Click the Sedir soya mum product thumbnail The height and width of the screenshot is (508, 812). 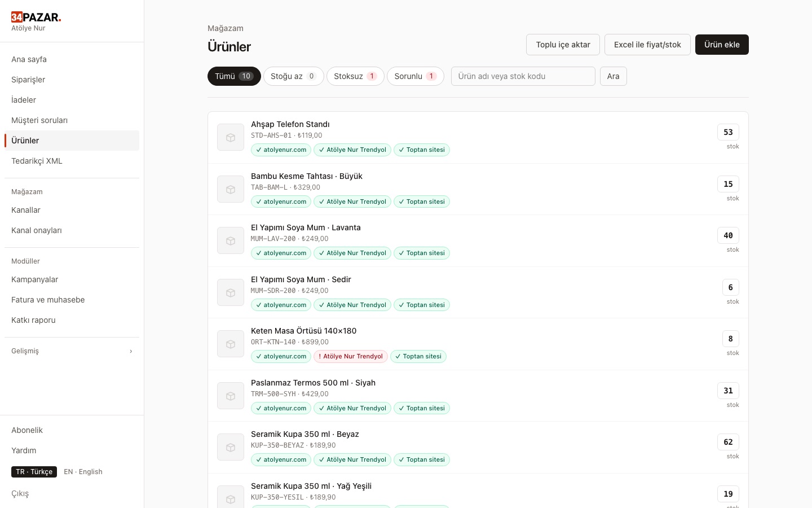pyautogui.click(x=231, y=292)
